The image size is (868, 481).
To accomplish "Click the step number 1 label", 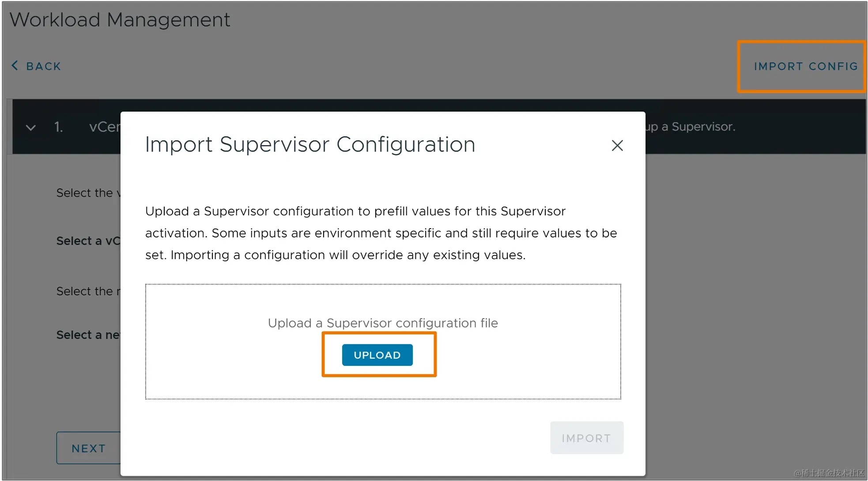I will pos(58,127).
